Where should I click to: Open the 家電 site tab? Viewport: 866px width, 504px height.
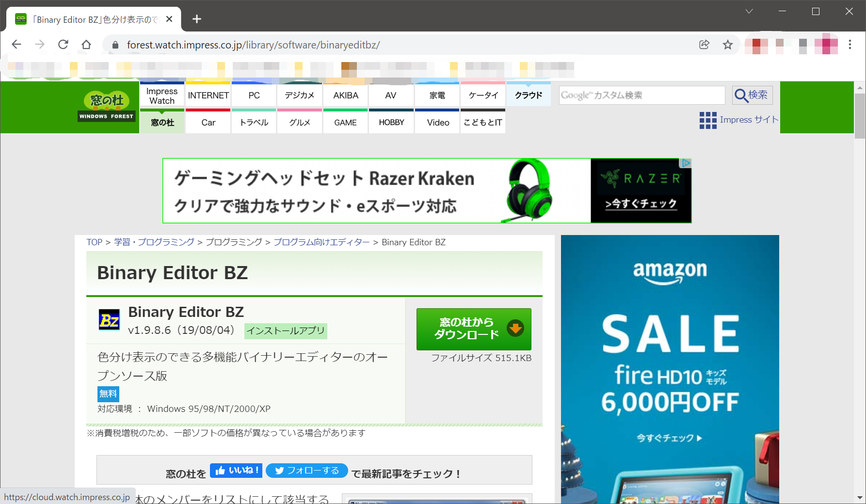tap(437, 95)
